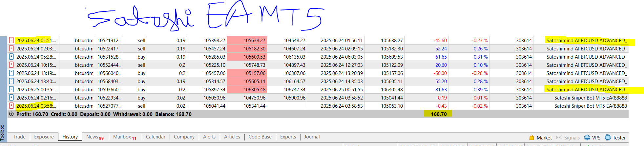Select ticket cell 10521912...
This screenshot has width=644, height=146.
click(x=109, y=41)
